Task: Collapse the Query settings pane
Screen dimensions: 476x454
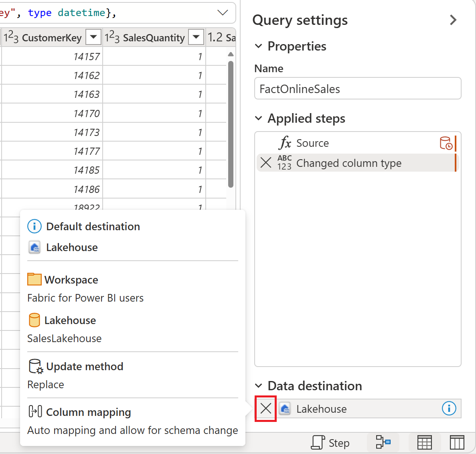Action: [x=453, y=20]
